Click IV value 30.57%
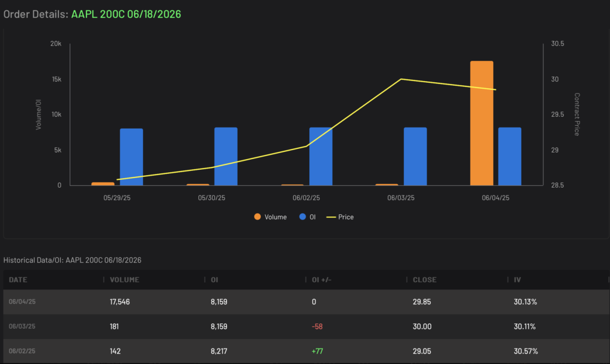This screenshot has height=364, width=610. 525,351
